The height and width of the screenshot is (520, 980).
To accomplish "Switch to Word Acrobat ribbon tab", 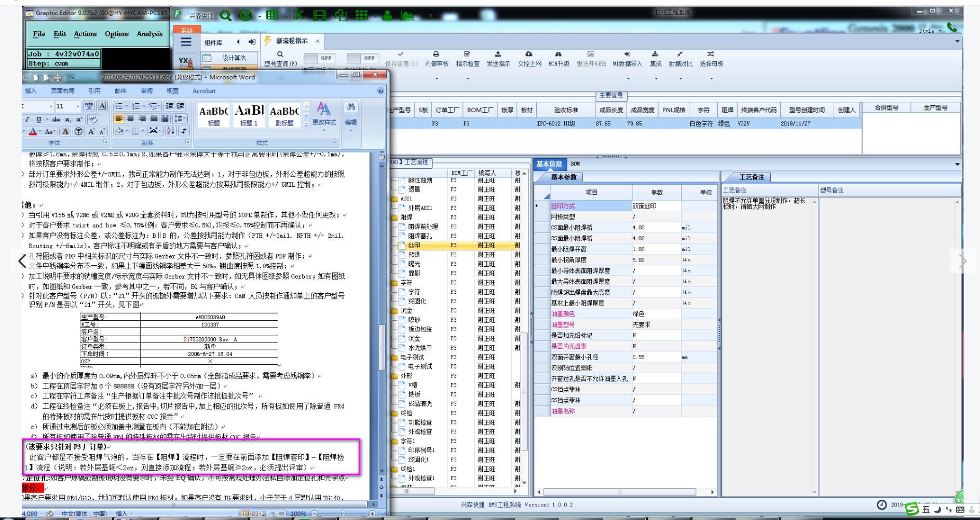I will point(204,91).
